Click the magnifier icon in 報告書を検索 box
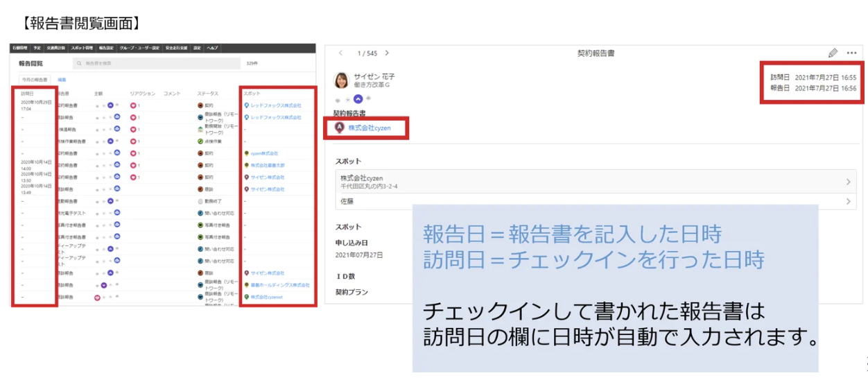The width and height of the screenshot is (868, 380). (x=79, y=63)
